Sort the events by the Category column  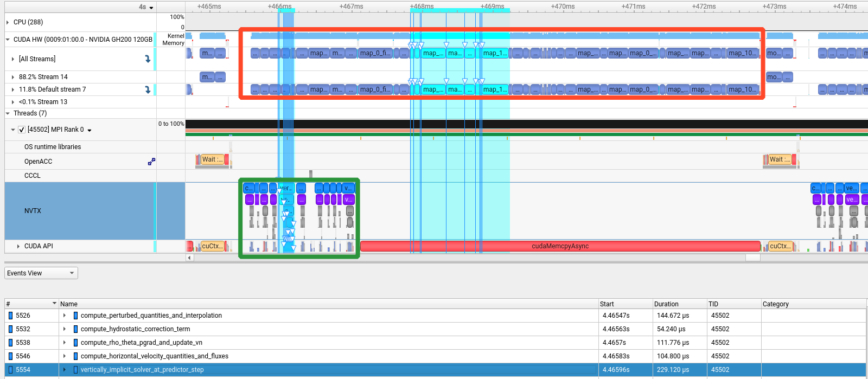(x=814, y=304)
